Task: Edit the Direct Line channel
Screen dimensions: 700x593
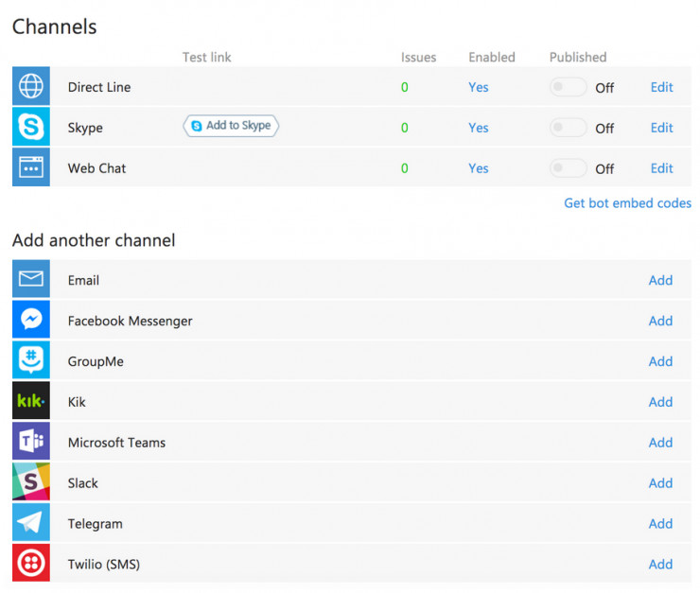Action: point(661,87)
